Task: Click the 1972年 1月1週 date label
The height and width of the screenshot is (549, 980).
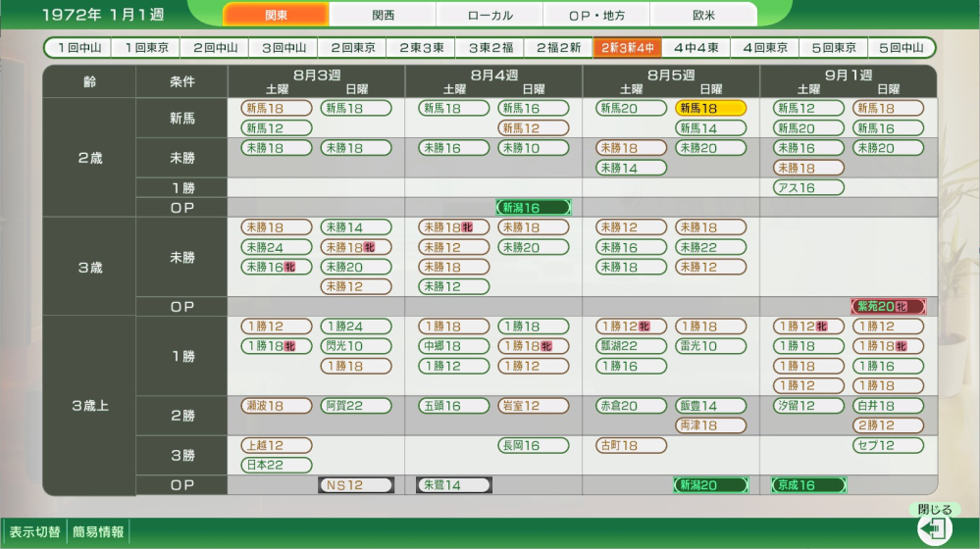Action: click(103, 15)
